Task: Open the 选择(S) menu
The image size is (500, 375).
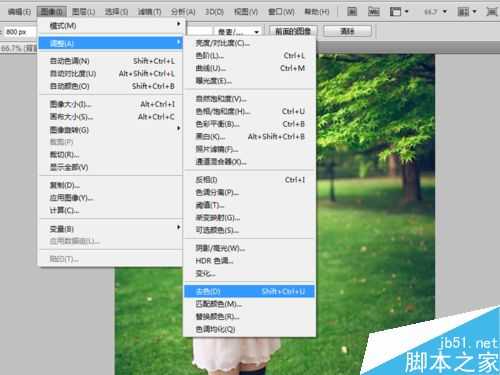Action: tap(116, 12)
